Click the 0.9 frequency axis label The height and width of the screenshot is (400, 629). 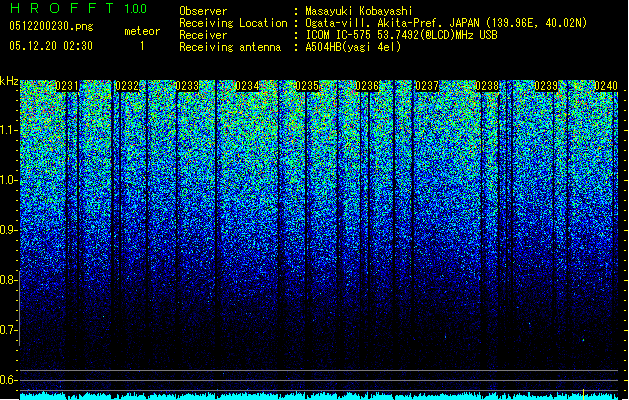click(x=9, y=230)
